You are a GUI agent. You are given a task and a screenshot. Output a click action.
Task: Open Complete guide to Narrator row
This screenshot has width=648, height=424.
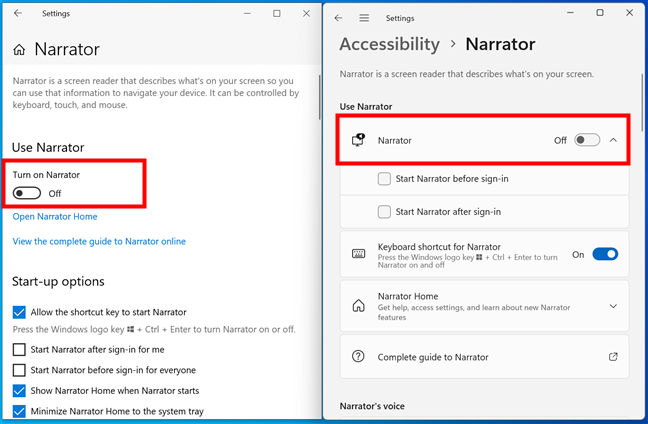pyautogui.click(x=484, y=357)
